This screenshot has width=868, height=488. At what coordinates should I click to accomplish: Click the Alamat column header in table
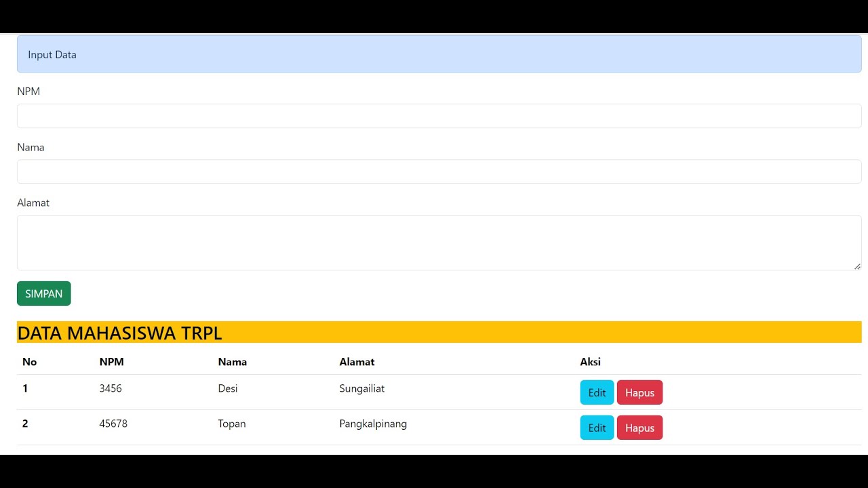(357, 362)
